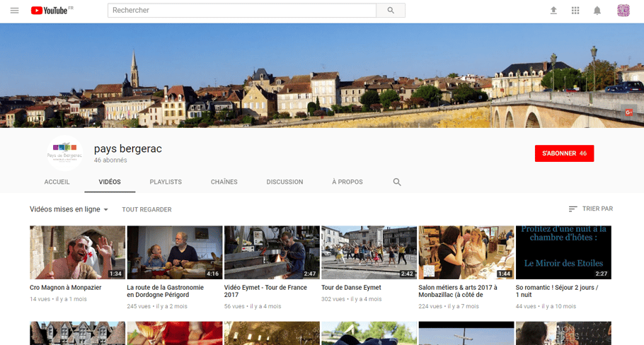Screen dimensions: 644x345
Task: Switch to the Playlists tab
Action: click(166, 182)
